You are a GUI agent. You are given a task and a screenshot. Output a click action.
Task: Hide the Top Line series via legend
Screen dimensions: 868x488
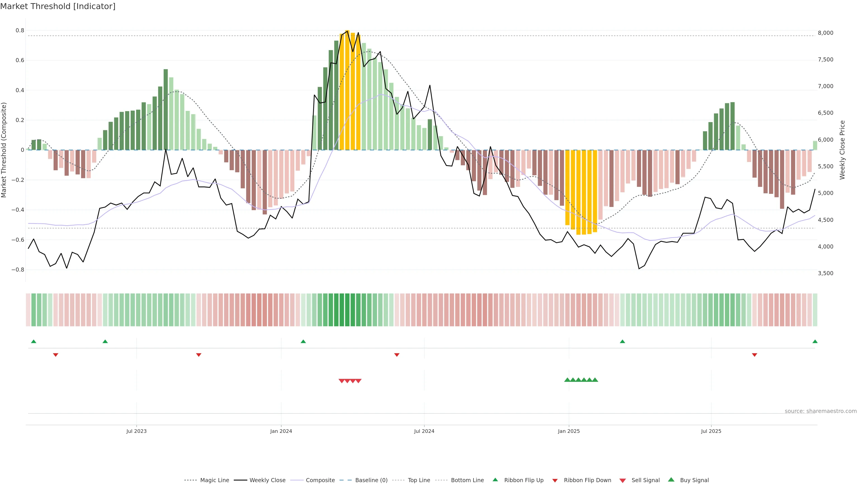(x=419, y=480)
